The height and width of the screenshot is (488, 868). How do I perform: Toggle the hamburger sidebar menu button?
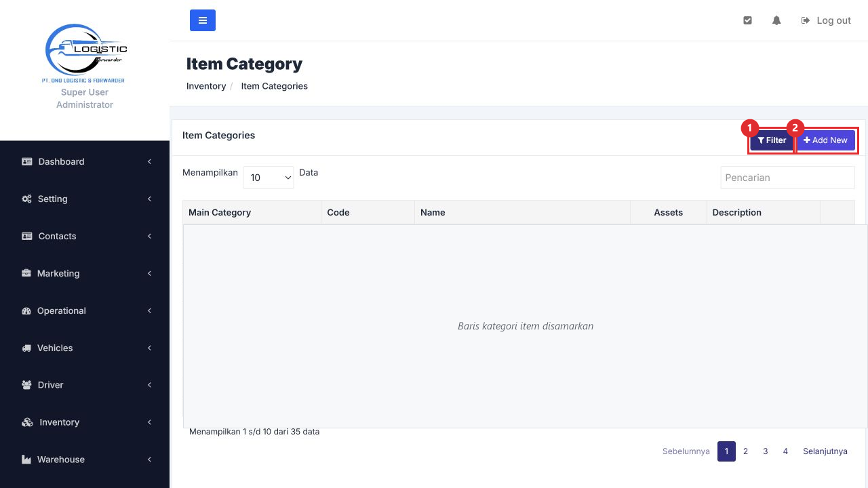pyautogui.click(x=202, y=20)
